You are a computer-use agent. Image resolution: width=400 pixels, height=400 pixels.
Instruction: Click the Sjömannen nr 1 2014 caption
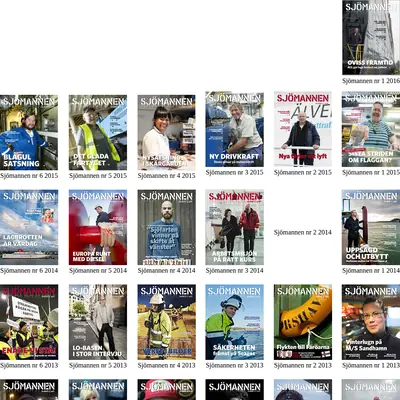coord(371,270)
